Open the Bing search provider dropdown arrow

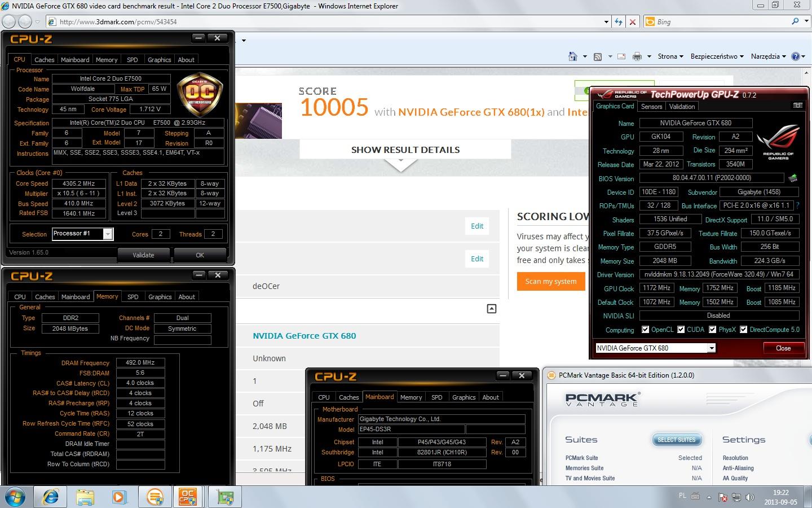pos(806,21)
